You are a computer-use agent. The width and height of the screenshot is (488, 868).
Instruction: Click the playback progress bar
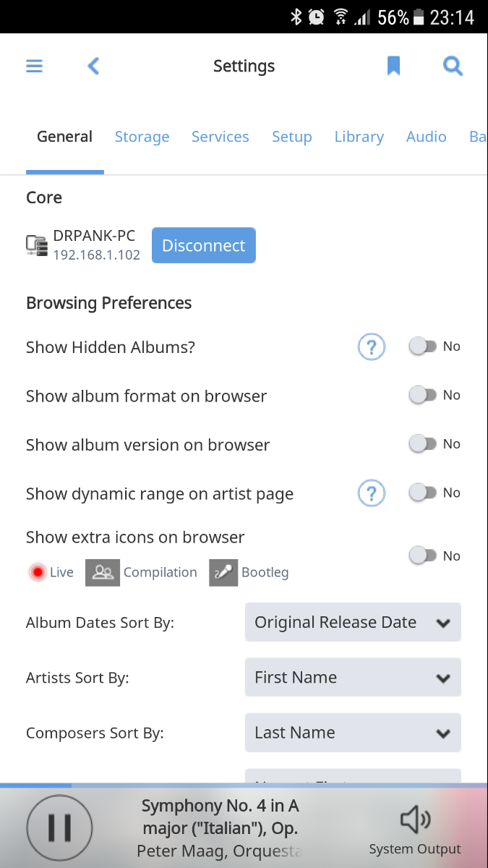244,785
